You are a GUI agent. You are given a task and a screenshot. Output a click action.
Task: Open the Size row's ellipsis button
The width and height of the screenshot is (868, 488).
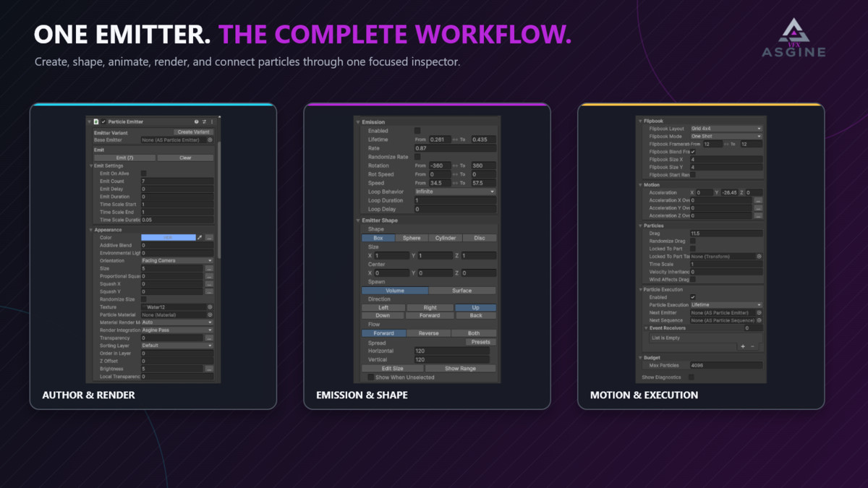[x=209, y=268]
